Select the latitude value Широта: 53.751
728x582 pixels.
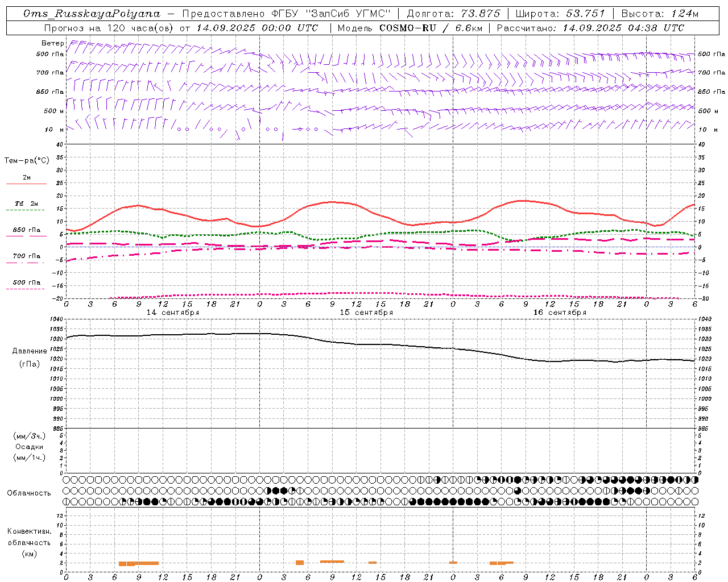tap(560, 14)
